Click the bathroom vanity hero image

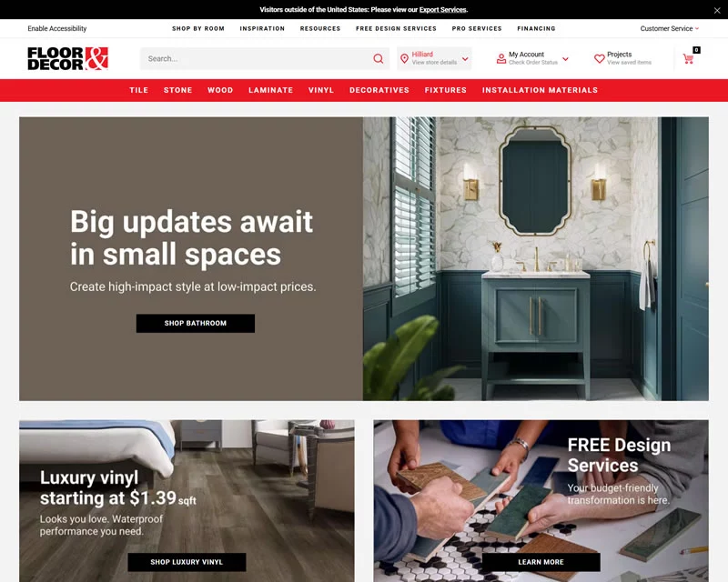(535, 258)
